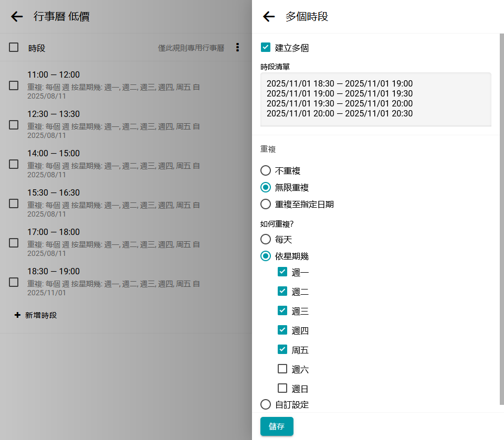Click back arrow beside 行事曆 低價
The width and height of the screenshot is (504, 440).
pyautogui.click(x=17, y=17)
